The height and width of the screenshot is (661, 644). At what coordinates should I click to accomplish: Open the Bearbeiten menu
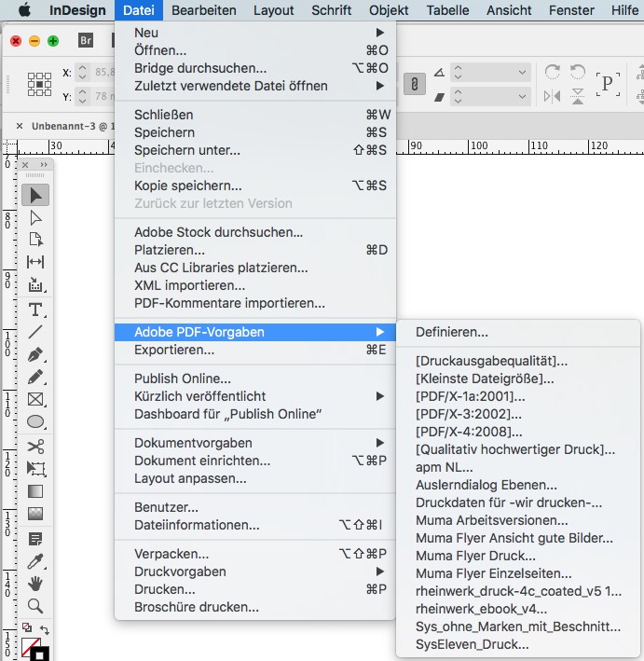(x=205, y=10)
